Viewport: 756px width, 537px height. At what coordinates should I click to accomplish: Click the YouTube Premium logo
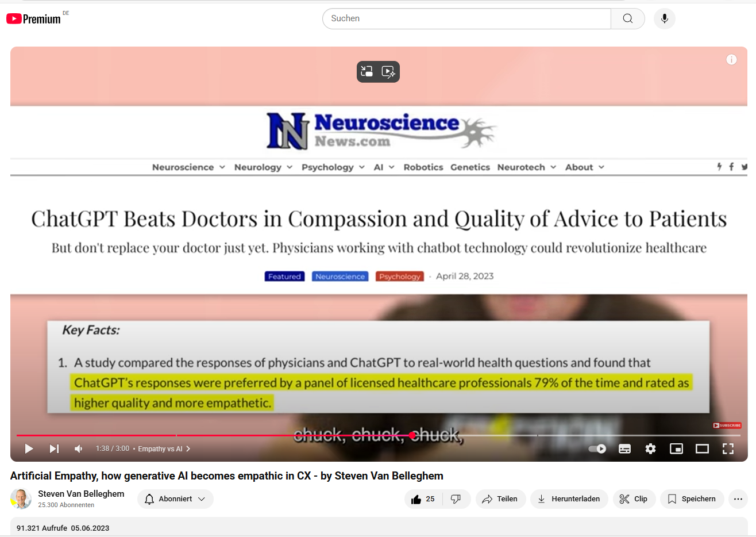coord(33,19)
